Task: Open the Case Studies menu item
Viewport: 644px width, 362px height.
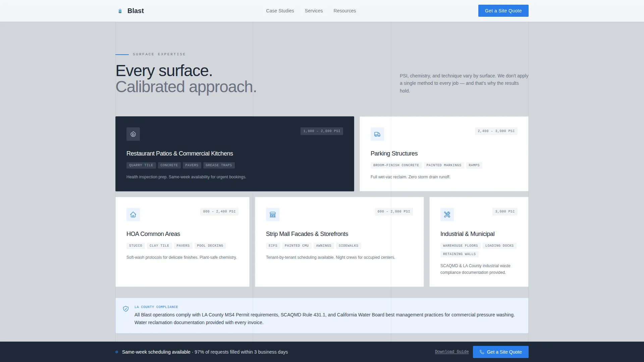Action: [280, 11]
